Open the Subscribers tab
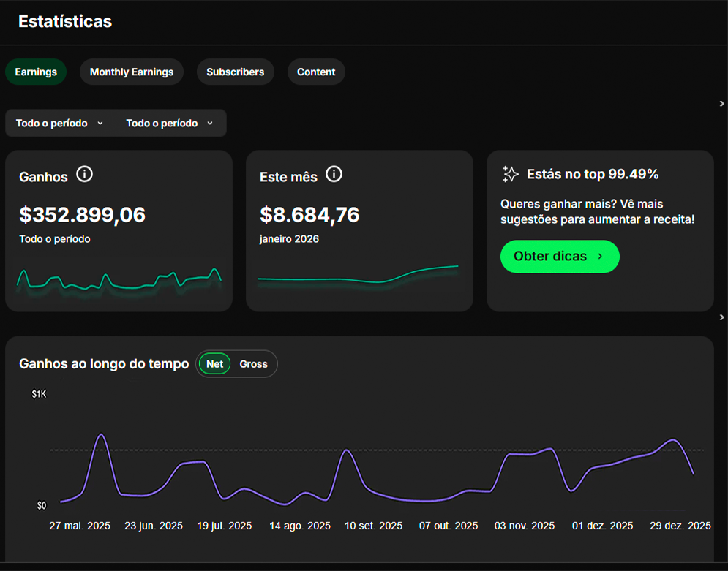Image resolution: width=728 pixels, height=571 pixels. pyautogui.click(x=235, y=72)
